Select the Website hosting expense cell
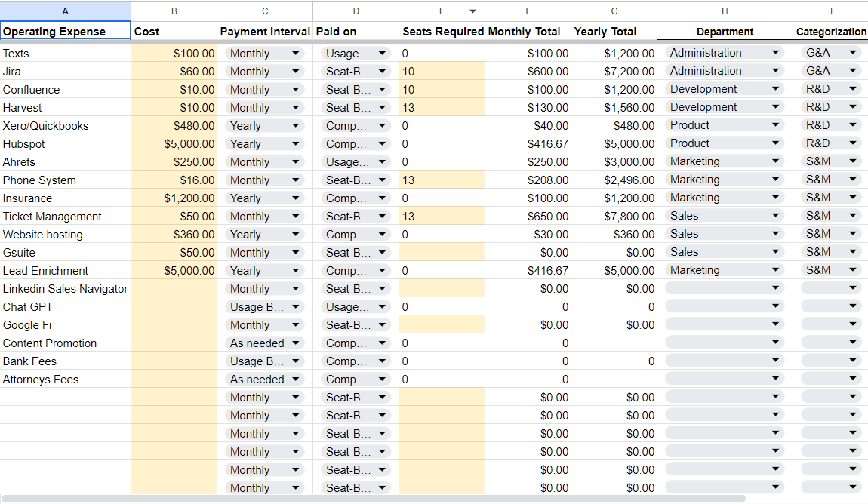Image resolution: width=868 pixels, height=504 pixels. (66, 235)
